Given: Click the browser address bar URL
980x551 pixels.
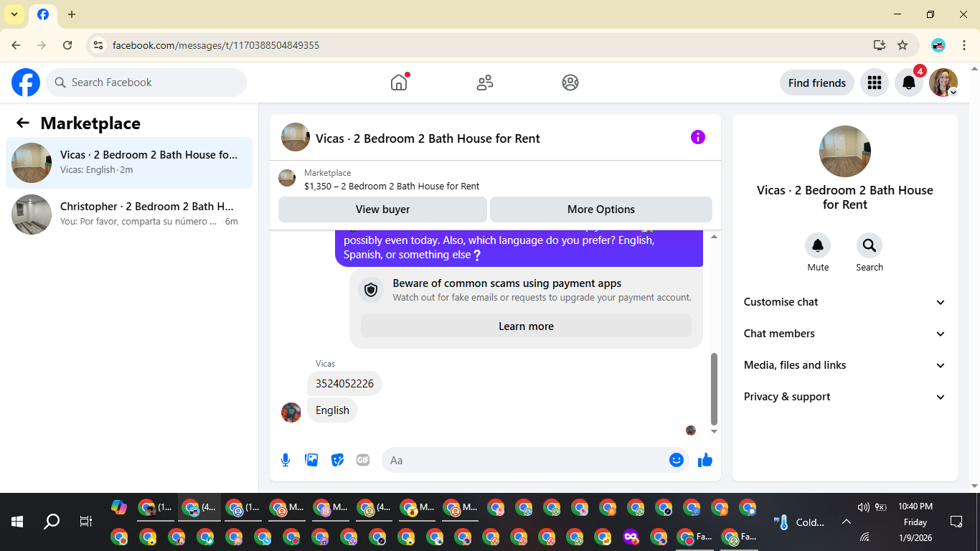Looking at the screenshot, I should [216, 45].
